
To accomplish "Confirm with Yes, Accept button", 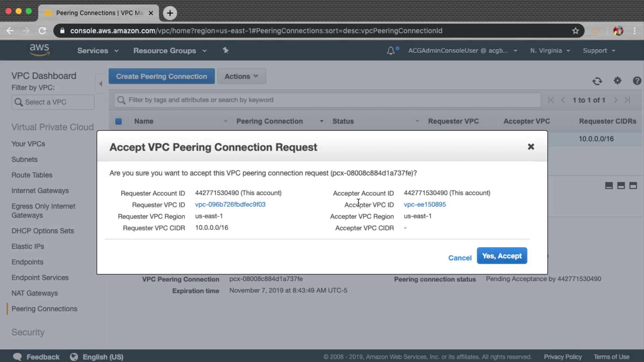I will click(502, 256).
